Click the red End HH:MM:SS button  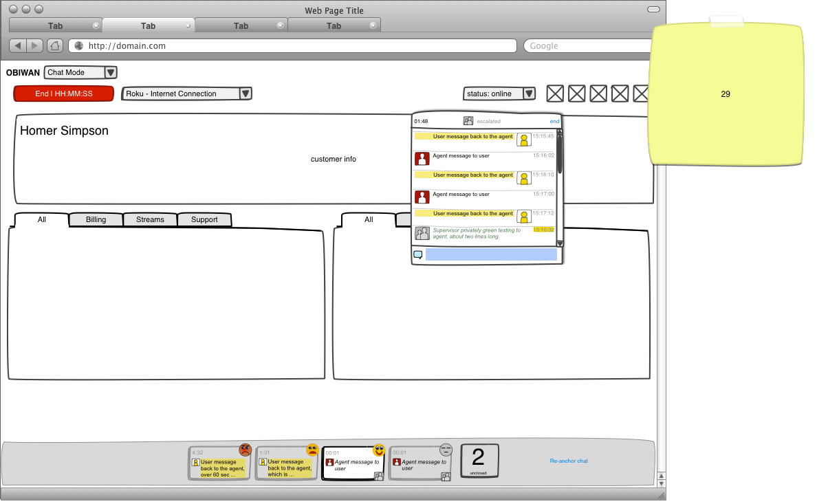tap(63, 94)
